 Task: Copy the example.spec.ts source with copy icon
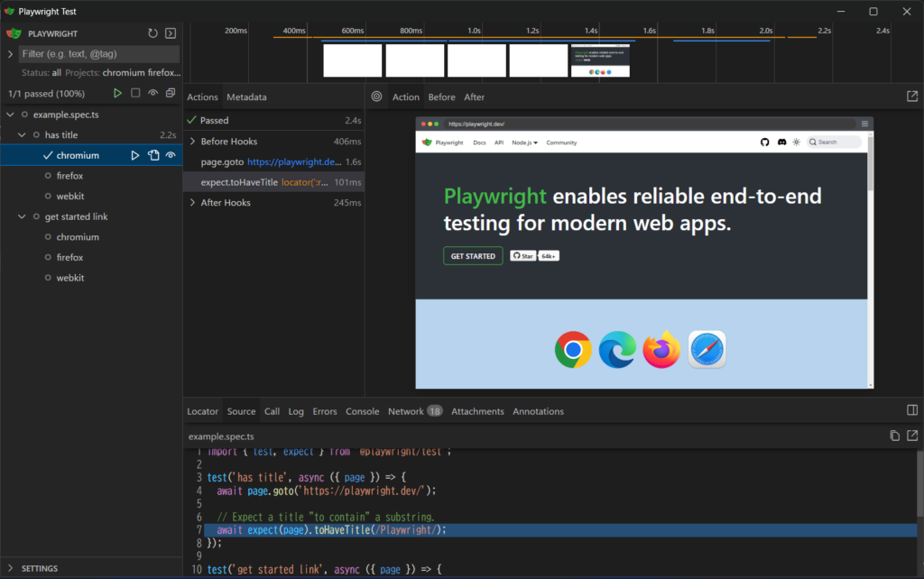tap(894, 436)
